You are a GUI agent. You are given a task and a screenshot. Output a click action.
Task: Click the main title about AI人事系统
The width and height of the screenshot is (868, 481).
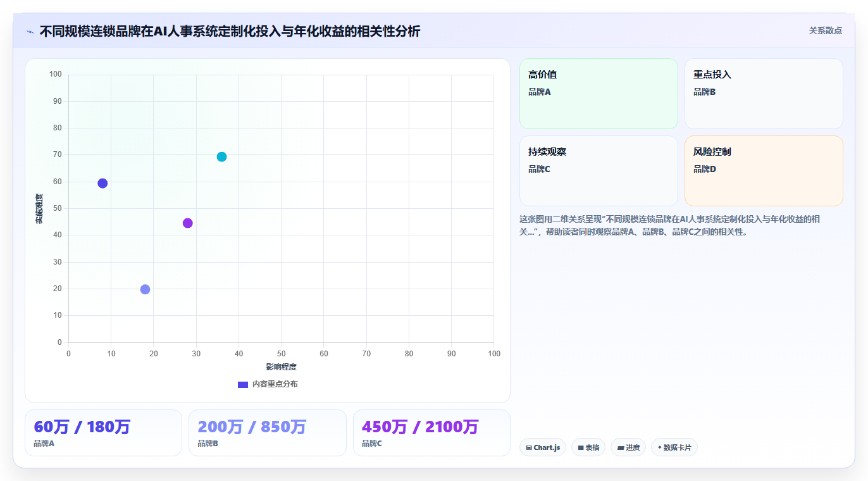tap(230, 31)
